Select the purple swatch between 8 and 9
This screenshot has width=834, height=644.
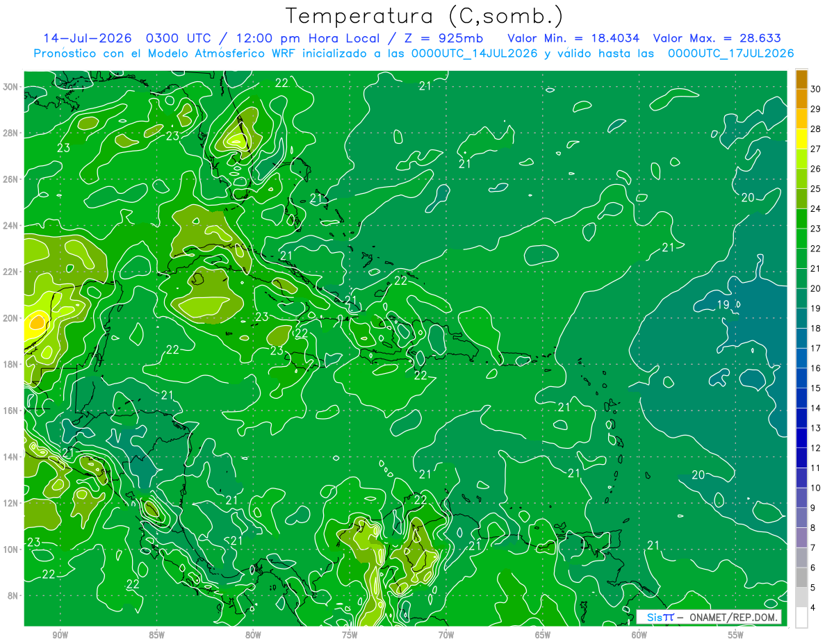coord(801,518)
